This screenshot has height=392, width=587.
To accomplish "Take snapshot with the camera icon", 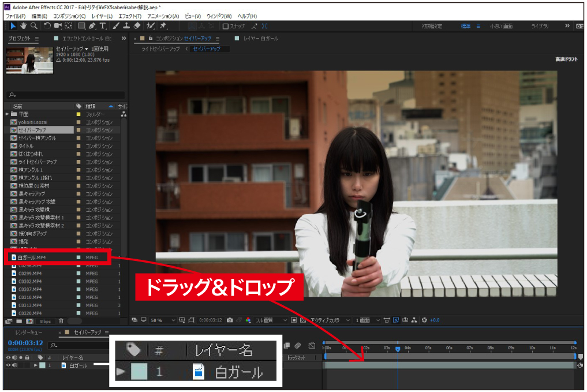I will (230, 320).
